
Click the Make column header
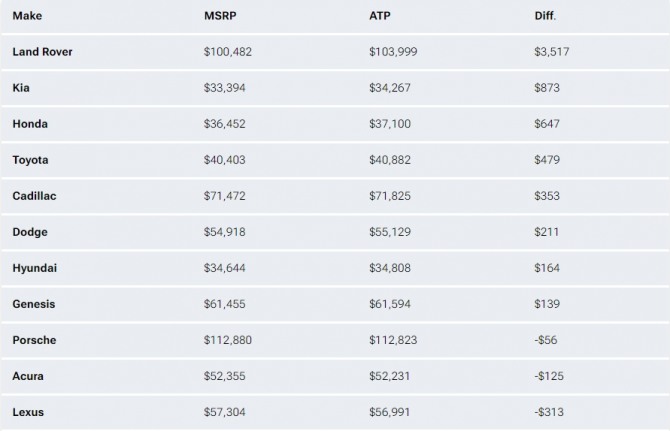point(27,16)
